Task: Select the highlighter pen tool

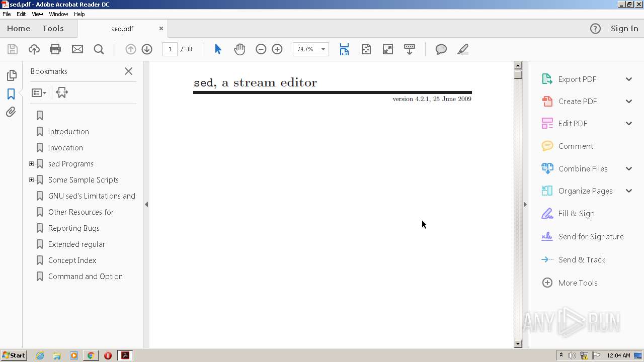Action: 463,49
